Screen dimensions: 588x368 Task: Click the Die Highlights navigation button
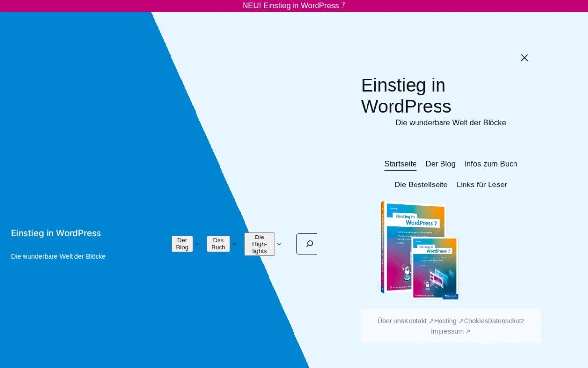coord(260,244)
